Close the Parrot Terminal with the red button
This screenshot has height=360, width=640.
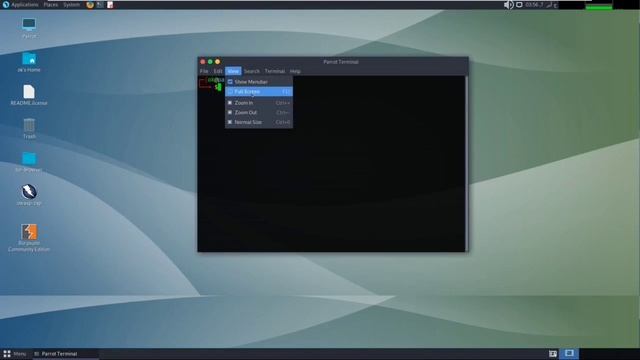tap(202, 62)
